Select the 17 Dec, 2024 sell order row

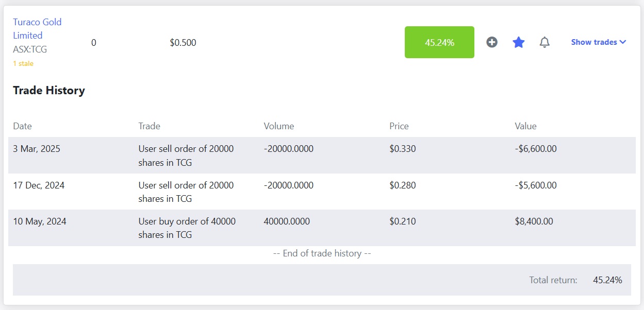[x=322, y=192]
